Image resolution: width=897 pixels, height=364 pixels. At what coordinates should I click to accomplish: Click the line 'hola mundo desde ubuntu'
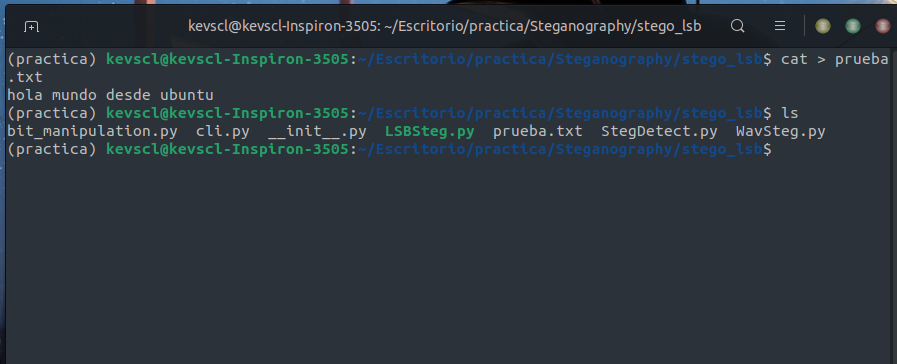coord(110,95)
